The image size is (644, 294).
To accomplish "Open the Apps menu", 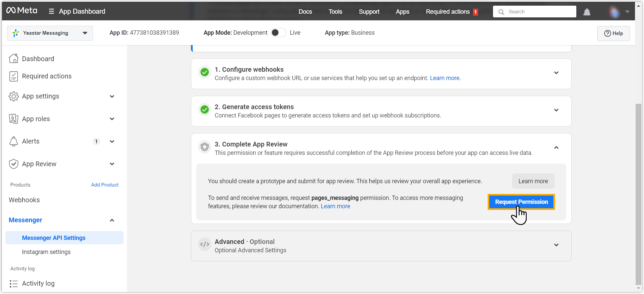I will click(403, 12).
